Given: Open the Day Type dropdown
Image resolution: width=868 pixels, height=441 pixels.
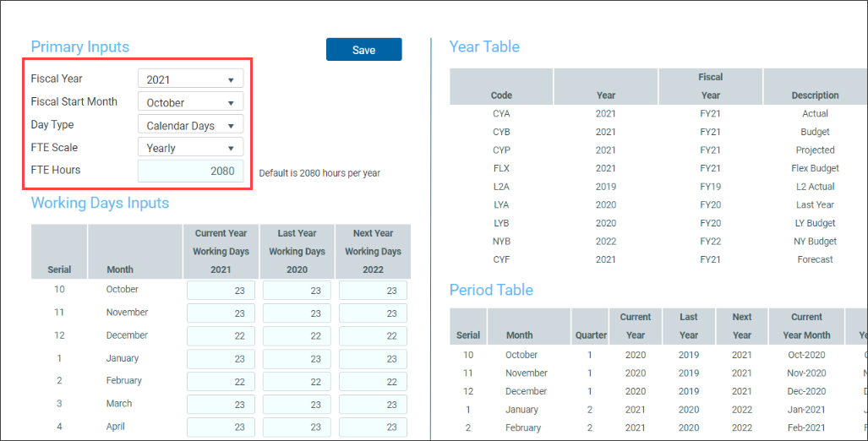Looking at the screenshot, I should [x=190, y=126].
